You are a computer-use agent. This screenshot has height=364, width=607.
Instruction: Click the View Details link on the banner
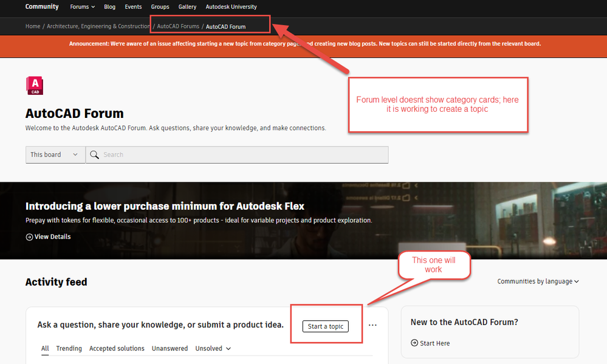(x=53, y=236)
